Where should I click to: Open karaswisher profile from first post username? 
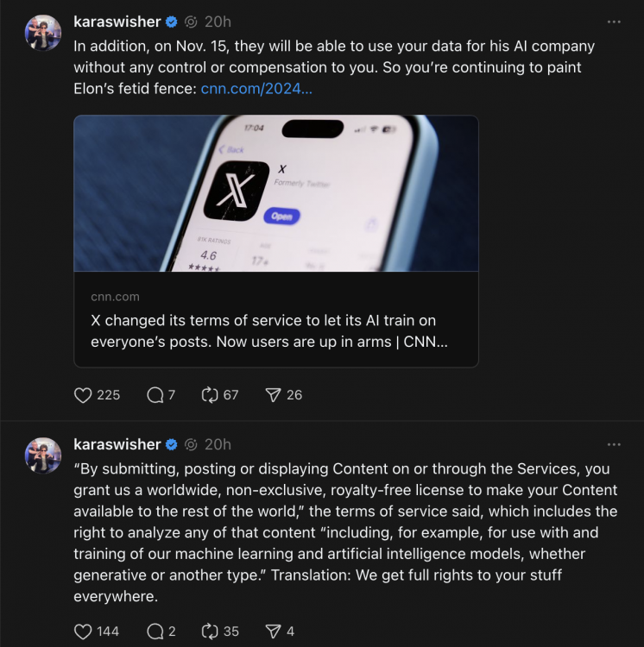(117, 22)
